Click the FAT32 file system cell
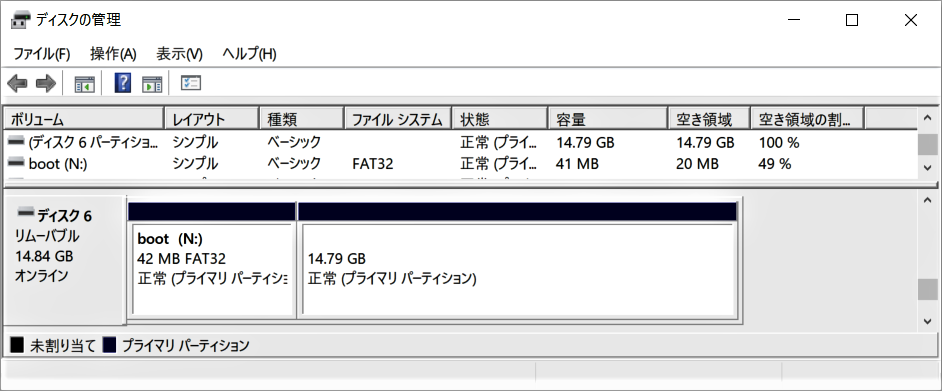Screen dimensions: 942x391 (372, 163)
